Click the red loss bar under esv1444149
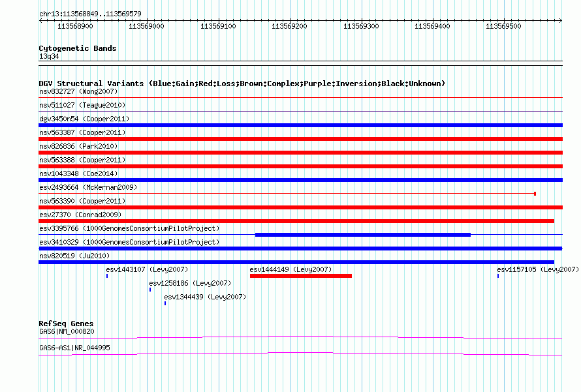Viewport: 581px width, 392px height. (x=301, y=276)
